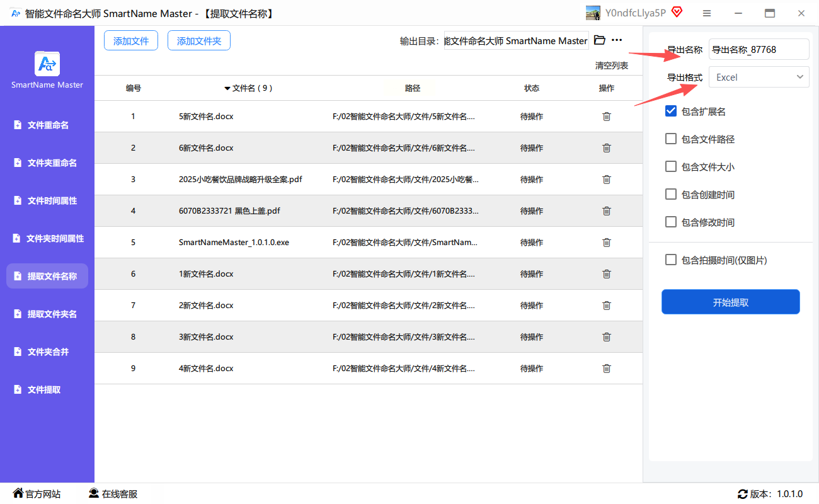Open 文件夹合并 sidebar item
Screen dimensions: 819x504
[x=47, y=352]
